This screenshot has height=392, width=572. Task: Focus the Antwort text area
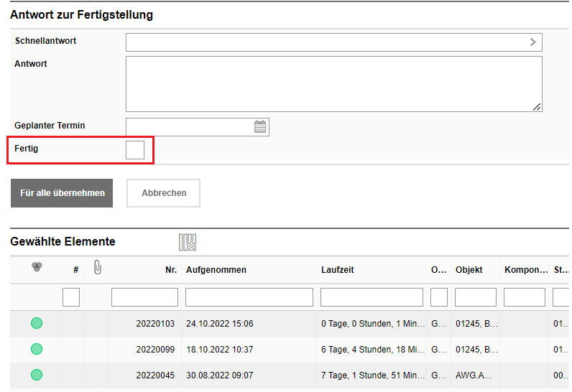334,84
